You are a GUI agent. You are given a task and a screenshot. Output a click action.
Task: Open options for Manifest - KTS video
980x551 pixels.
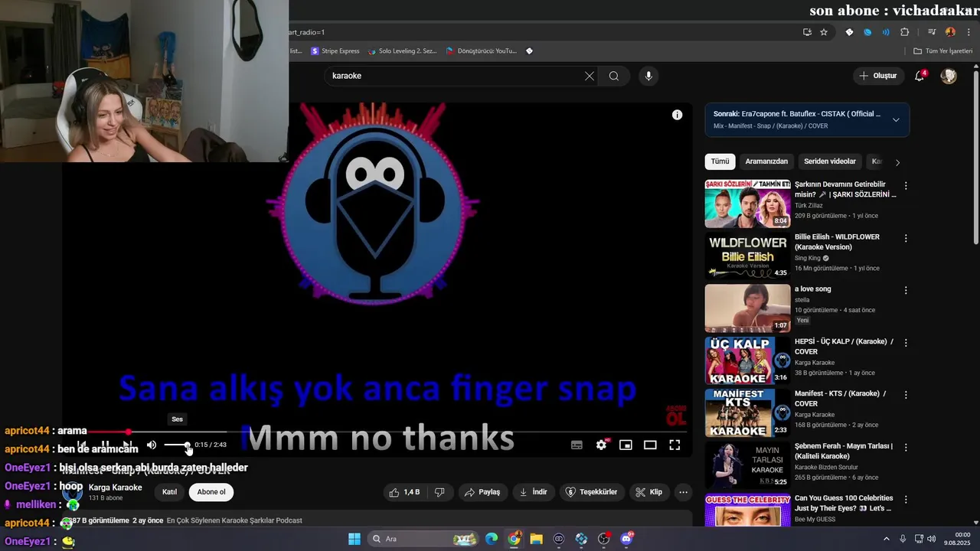point(906,395)
